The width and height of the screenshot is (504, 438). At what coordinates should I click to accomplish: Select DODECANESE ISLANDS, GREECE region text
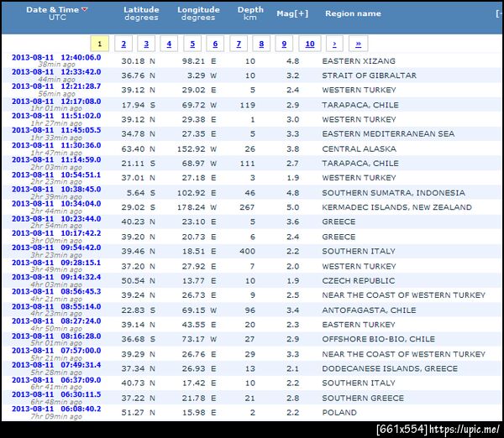[x=390, y=368]
